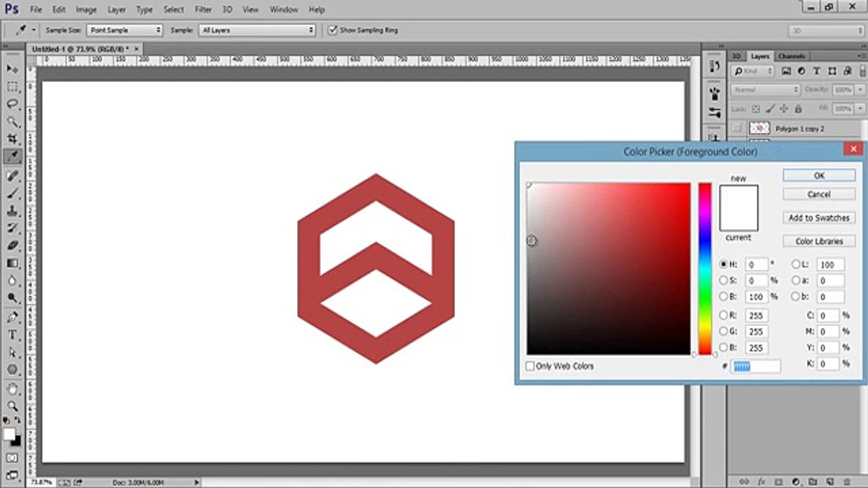Add a layer style with fx
The width and height of the screenshot is (868, 488).
[x=762, y=481]
